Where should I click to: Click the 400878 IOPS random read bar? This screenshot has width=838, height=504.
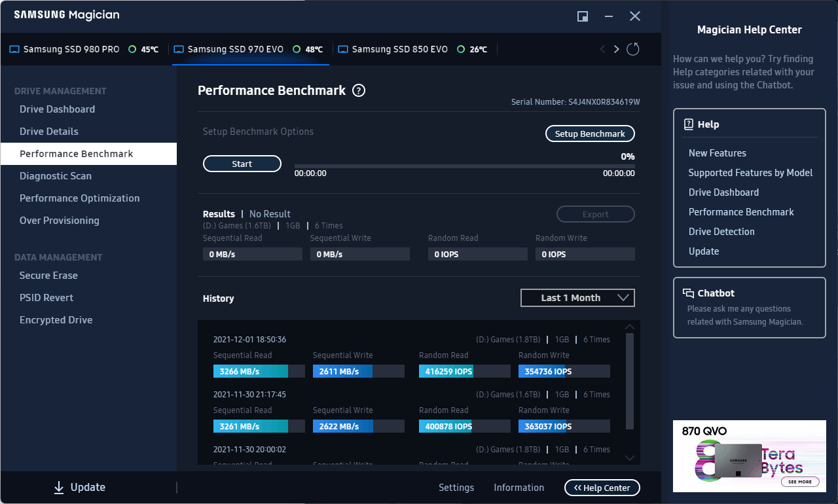pyautogui.click(x=465, y=426)
